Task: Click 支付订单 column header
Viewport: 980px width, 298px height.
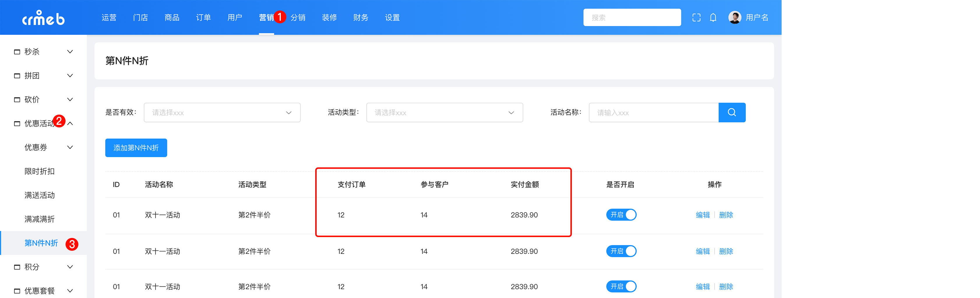Action: 352,185
